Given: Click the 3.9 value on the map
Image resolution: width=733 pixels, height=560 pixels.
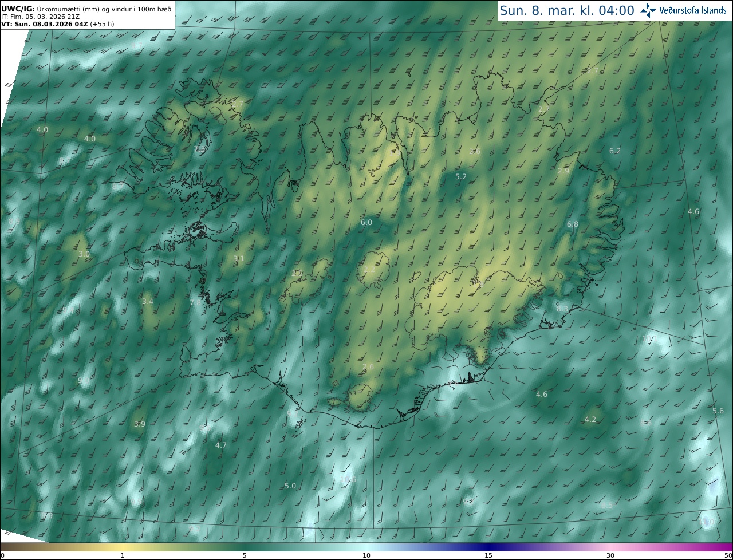Looking at the screenshot, I should coord(140,424).
